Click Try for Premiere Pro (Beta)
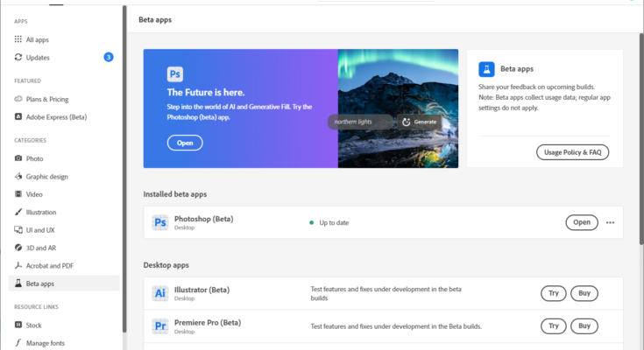Viewport: 644px width, 350px height. tap(553, 325)
